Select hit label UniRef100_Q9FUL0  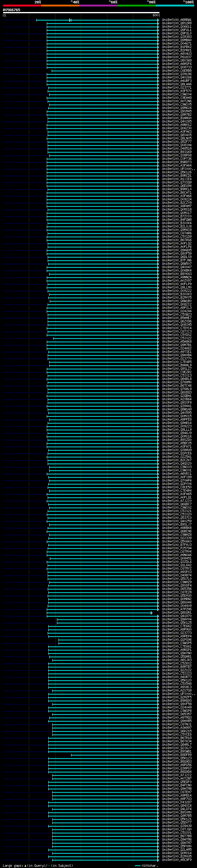coord(176,33)
